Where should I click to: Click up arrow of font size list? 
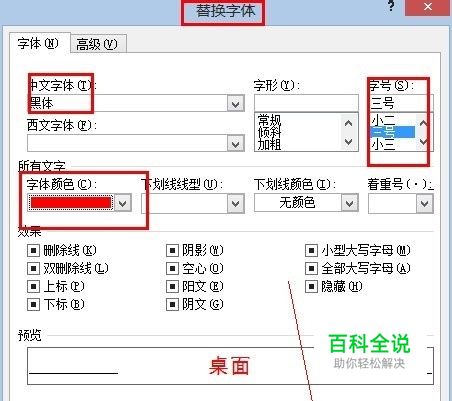[423, 123]
